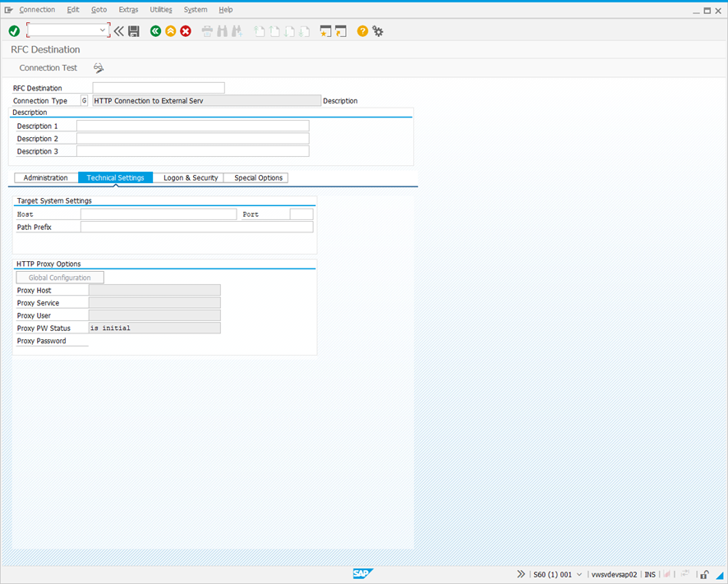This screenshot has height=584, width=728.
Task: Click the Create New Session icon
Action: click(x=325, y=31)
